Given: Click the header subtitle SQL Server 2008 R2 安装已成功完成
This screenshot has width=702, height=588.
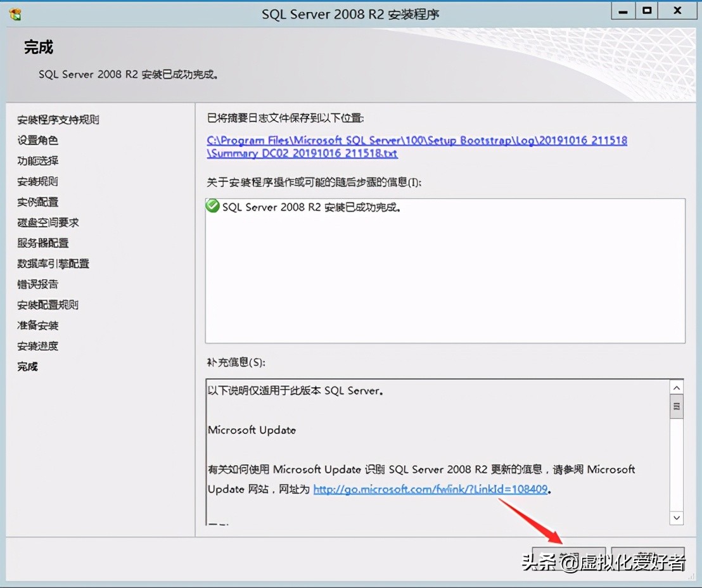Looking at the screenshot, I should click(x=128, y=74).
